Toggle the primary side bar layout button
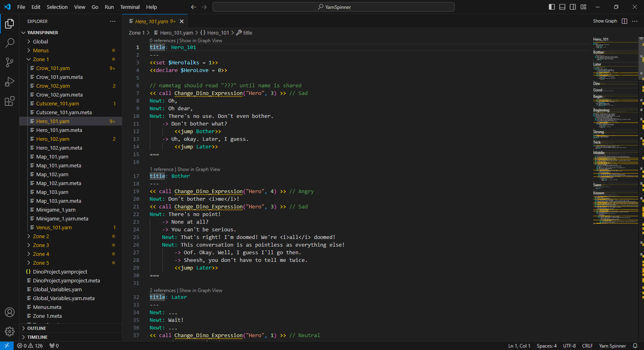Viewport: 644px width, 350px height. click(552, 7)
